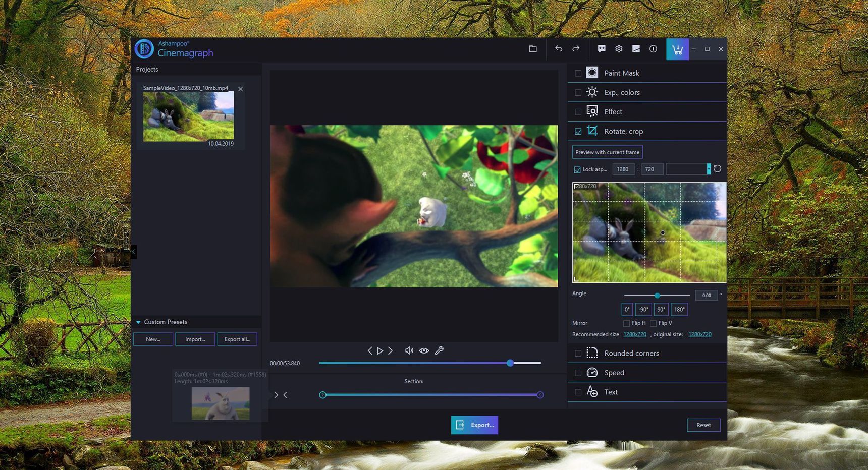The image size is (868, 470).
Task: Enable the Flip H checkbox
Action: 626,323
